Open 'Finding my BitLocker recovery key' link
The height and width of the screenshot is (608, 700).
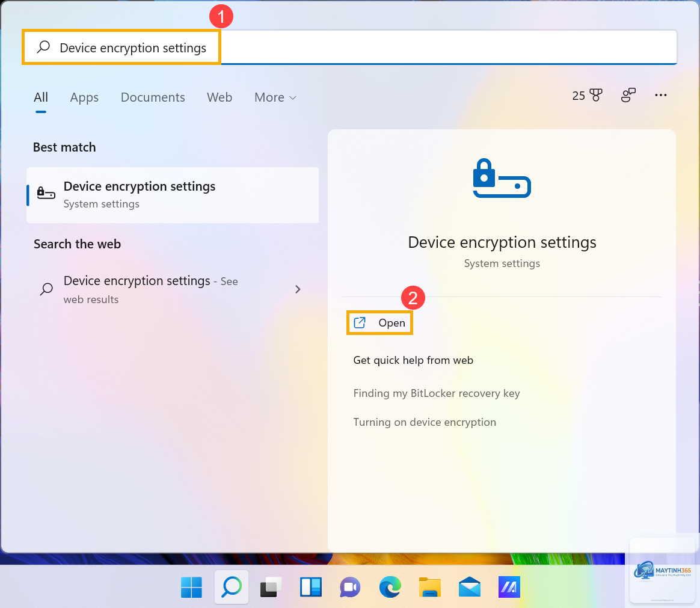pos(437,393)
